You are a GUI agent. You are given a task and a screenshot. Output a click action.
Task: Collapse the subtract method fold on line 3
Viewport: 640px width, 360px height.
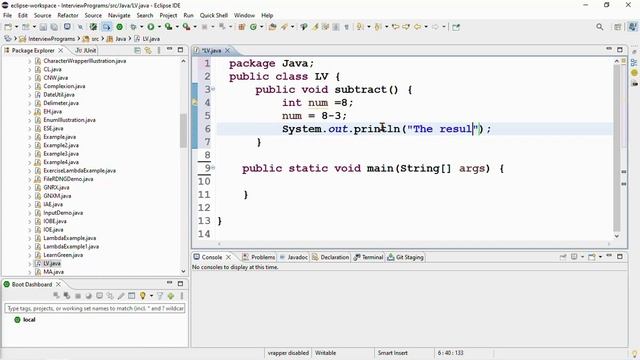click(213, 89)
